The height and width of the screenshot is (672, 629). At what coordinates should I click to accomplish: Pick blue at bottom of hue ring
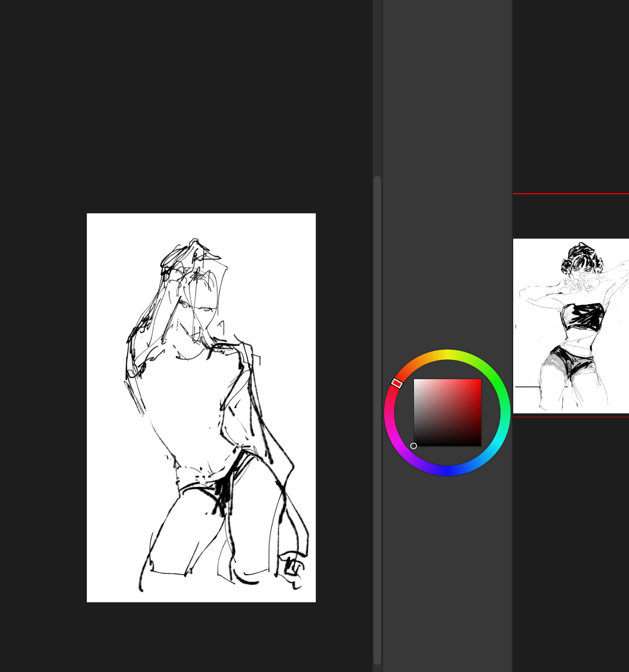point(448,471)
